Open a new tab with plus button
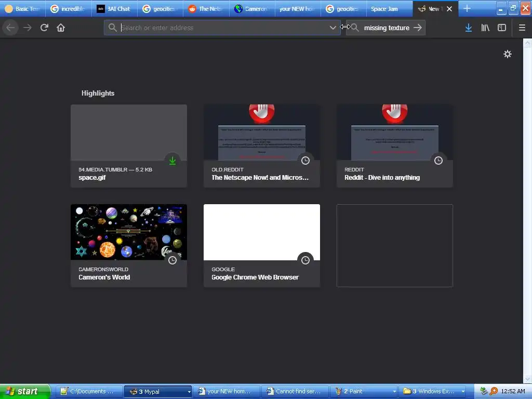 tap(467, 8)
